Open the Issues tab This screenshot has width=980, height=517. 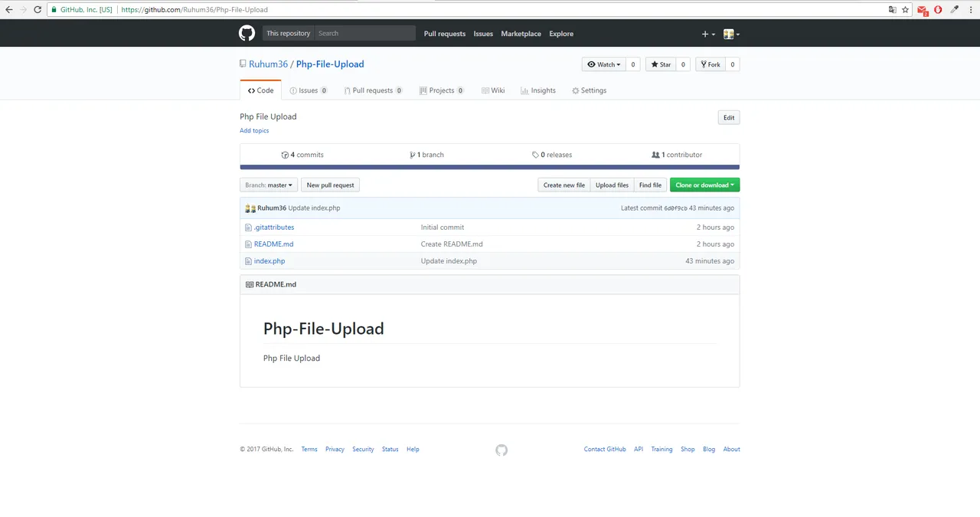(x=309, y=90)
